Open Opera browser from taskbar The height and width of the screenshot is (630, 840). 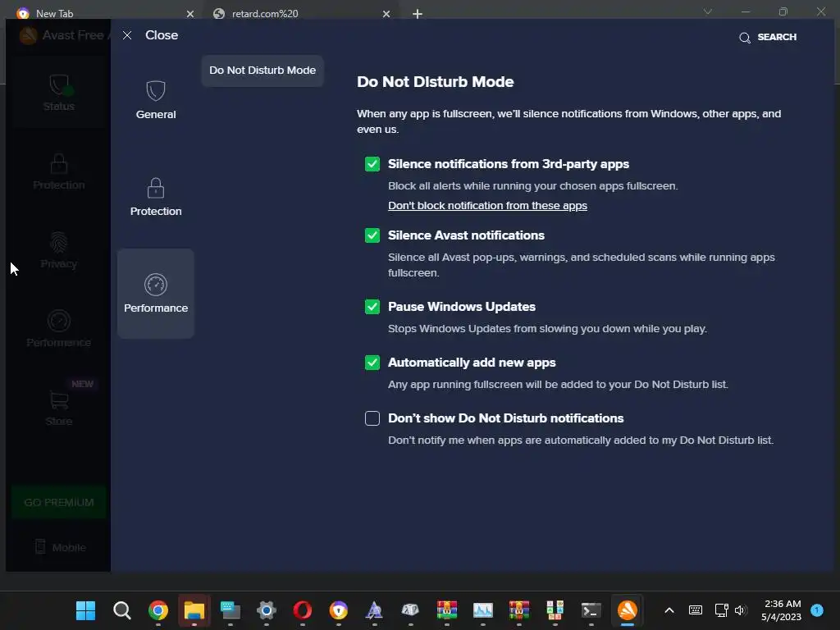pos(303,610)
